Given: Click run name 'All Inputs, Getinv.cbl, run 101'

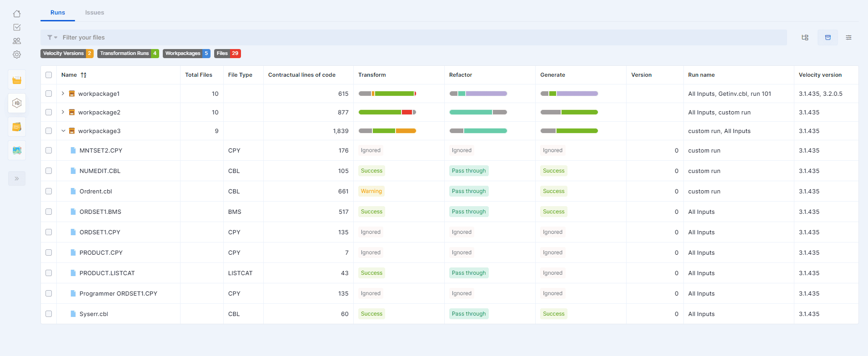Looking at the screenshot, I should tap(730, 94).
